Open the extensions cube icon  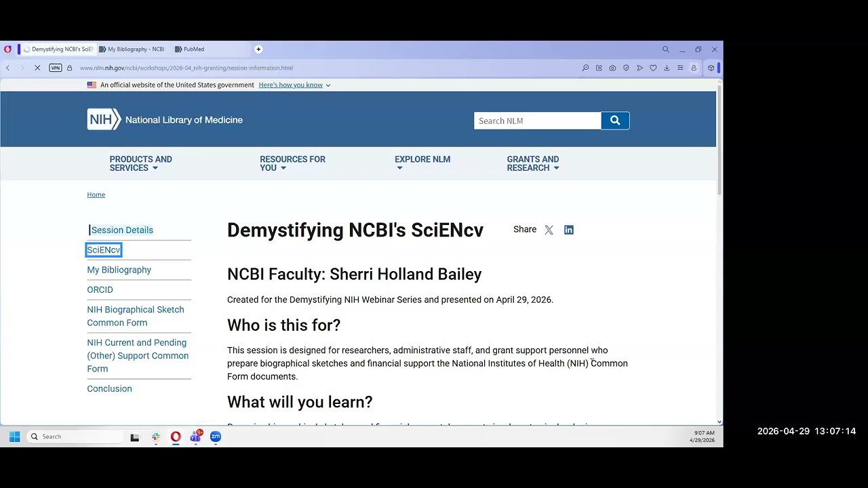tap(711, 68)
